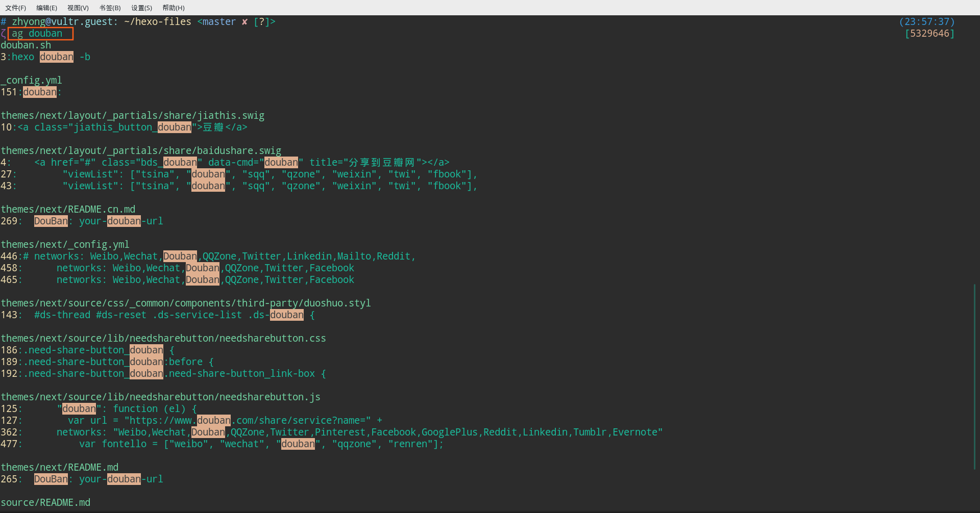Viewport: 980px width, 513px height.
Task: Click the number '[5329646]' at right
Action: (929, 34)
